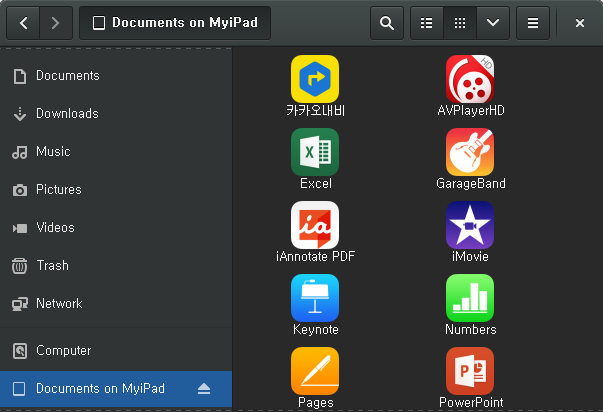This screenshot has height=412, width=603.
Task: Switch to list view
Action: click(427, 23)
